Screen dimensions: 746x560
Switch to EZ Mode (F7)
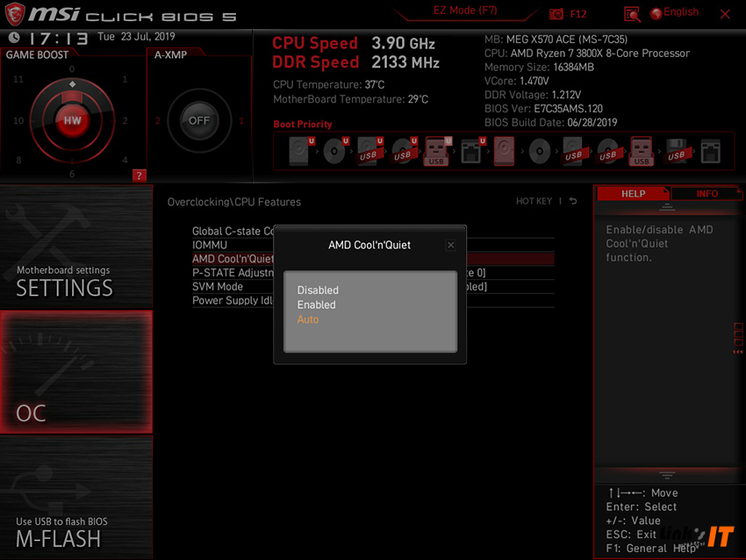coord(465,11)
